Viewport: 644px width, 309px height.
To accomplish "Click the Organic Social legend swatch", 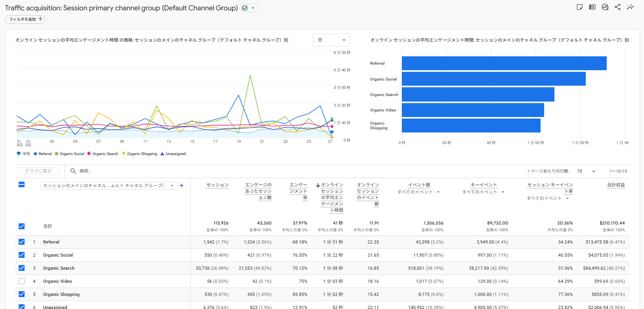I will click(57, 154).
